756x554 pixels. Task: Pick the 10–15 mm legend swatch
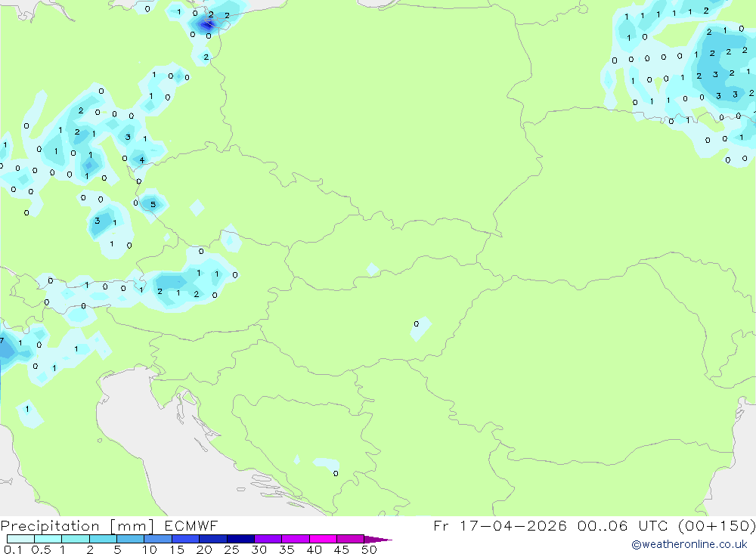click(x=158, y=539)
